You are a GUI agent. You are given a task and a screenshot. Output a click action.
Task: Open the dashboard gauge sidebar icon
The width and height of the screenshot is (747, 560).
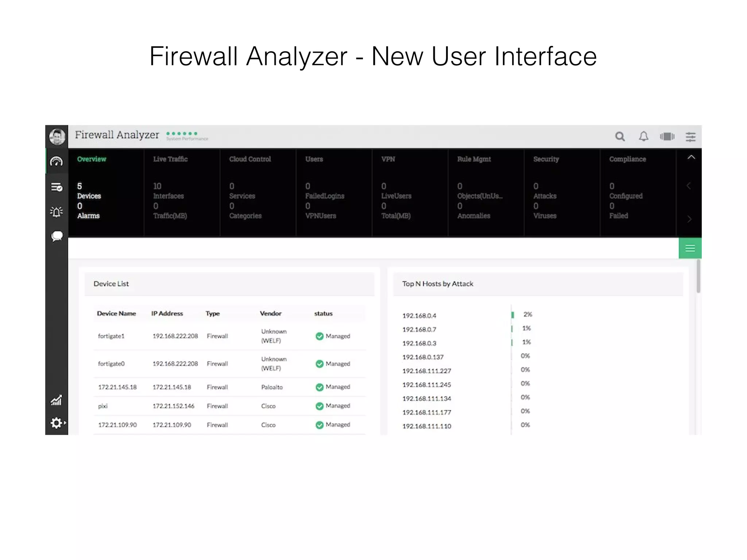tap(57, 161)
